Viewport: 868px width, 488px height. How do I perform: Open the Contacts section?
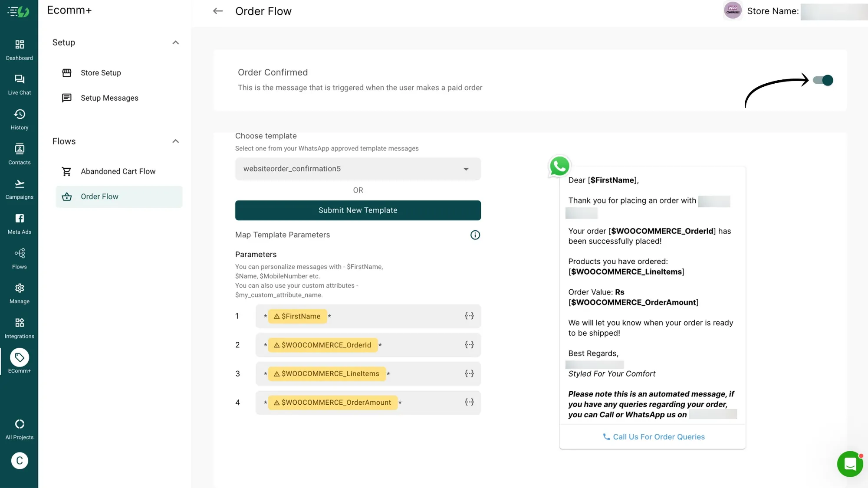coord(19,154)
